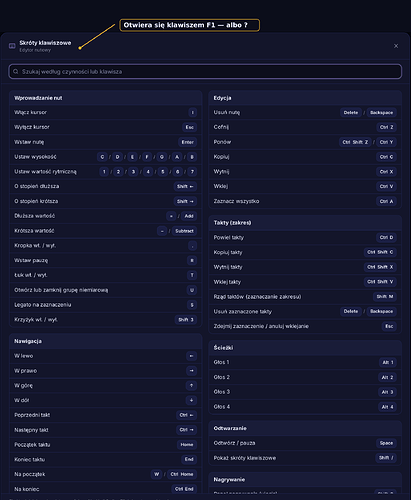Viewport: 411px width, 500px height.
Task: Focus the shortcut search field
Action: (205, 71)
